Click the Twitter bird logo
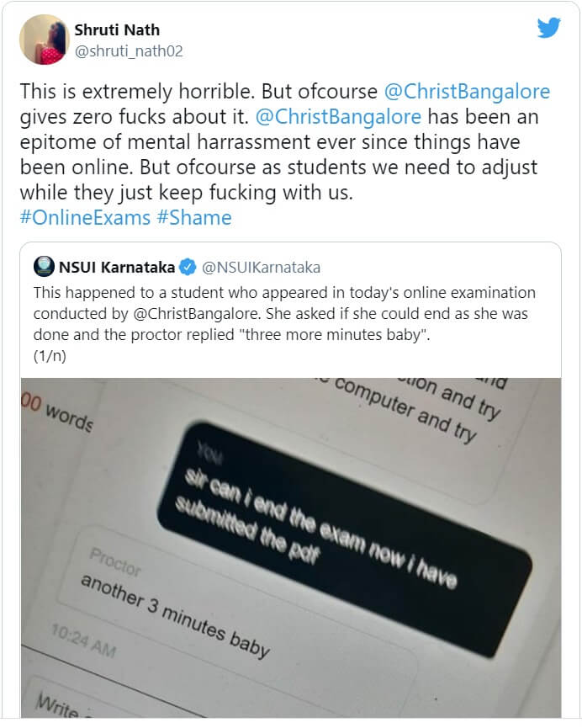The image size is (582, 728). click(x=548, y=29)
